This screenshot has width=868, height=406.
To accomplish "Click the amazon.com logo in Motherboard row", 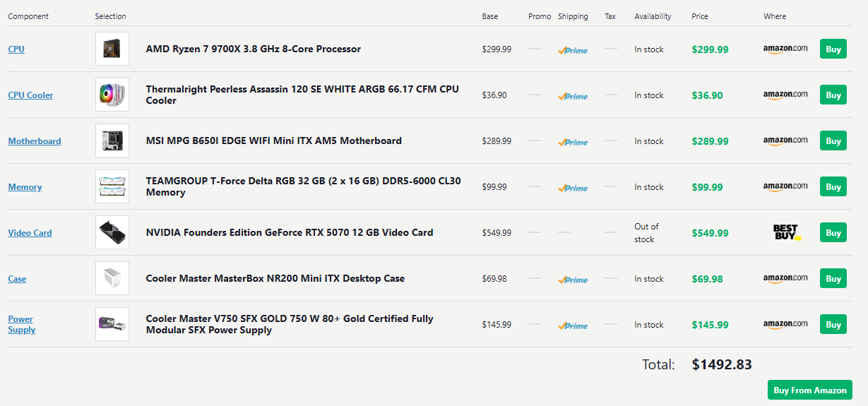I will (x=785, y=141).
